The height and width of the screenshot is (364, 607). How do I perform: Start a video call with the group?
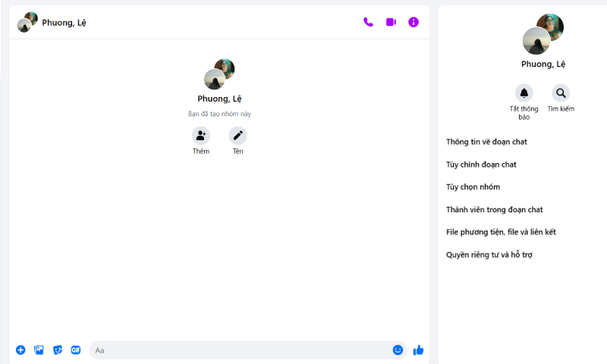391,22
